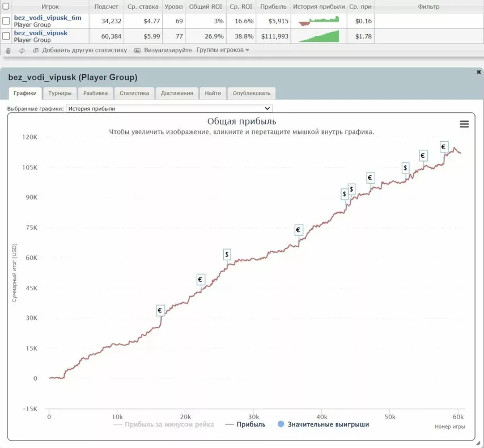Open the Выбранные графики dropdown
The height and width of the screenshot is (448, 484).
pyautogui.click(x=169, y=108)
